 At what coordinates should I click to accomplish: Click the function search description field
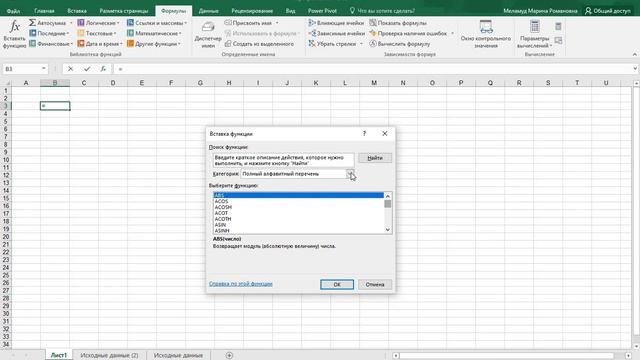283,160
